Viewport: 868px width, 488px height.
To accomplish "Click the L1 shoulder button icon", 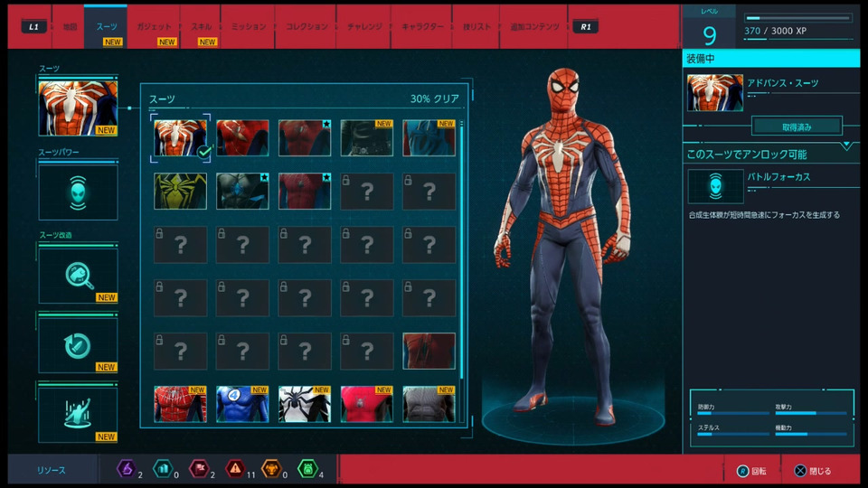I will tap(33, 26).
